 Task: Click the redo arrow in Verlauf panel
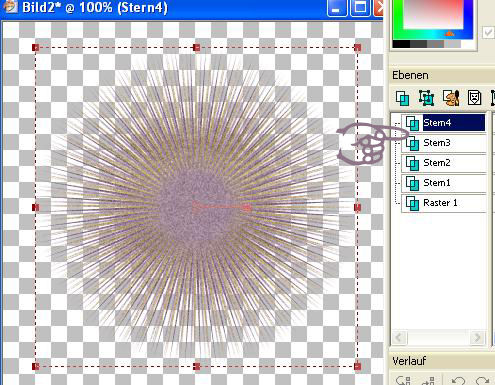click(x=482, y=380)
